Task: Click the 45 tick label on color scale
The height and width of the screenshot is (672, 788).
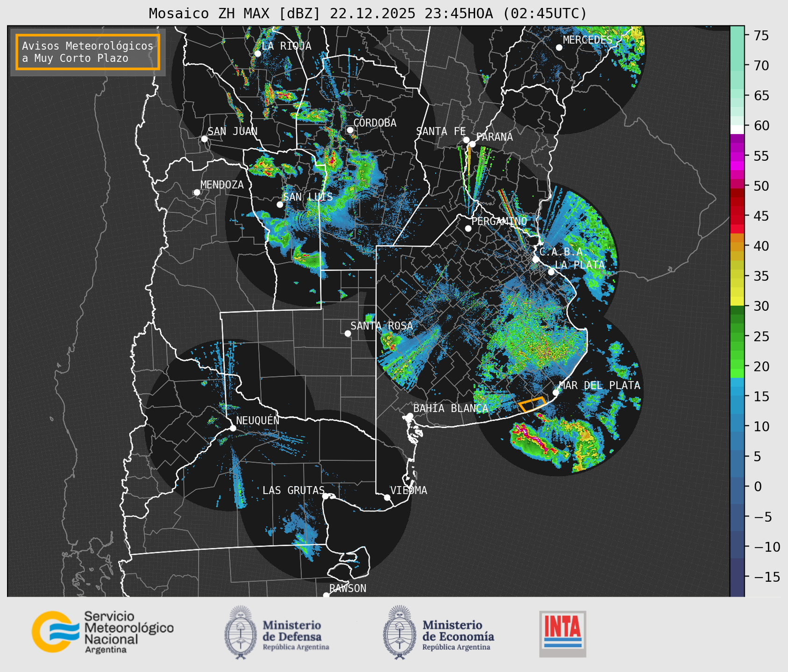Action: pos(762,216)
